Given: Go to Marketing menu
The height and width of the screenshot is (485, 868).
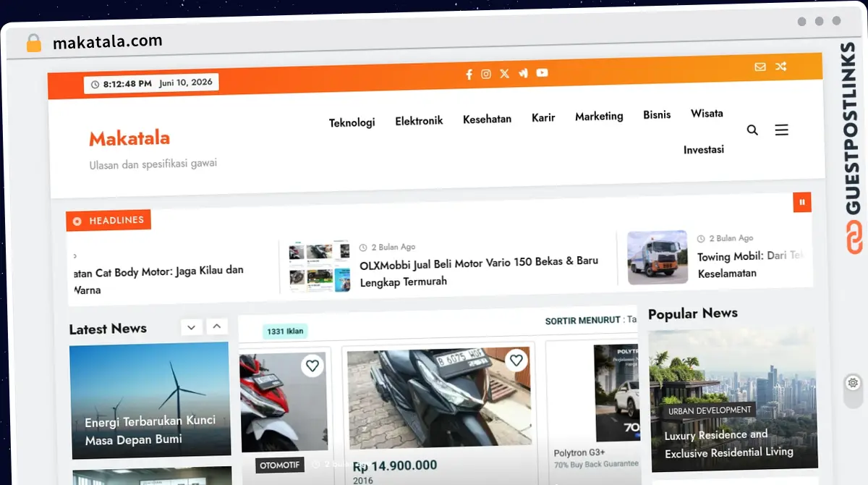Looking at the screenshot, I should click(599, 116).
